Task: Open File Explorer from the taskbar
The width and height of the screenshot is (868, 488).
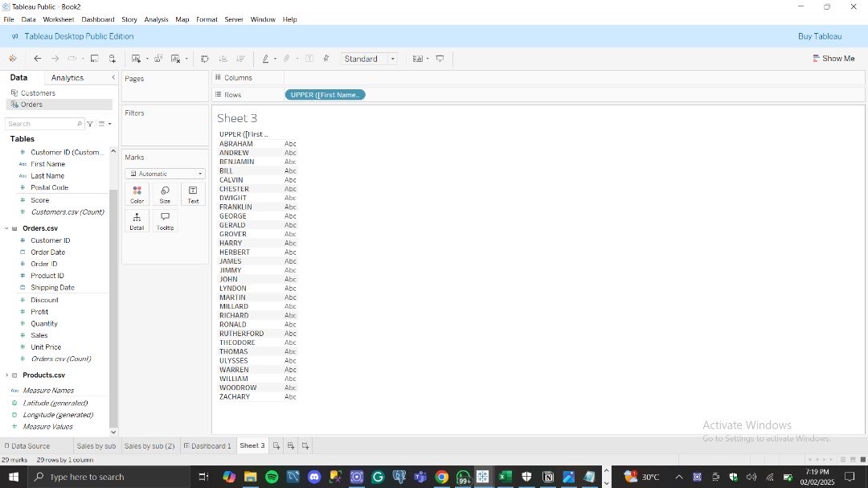Action: point(250,477)
